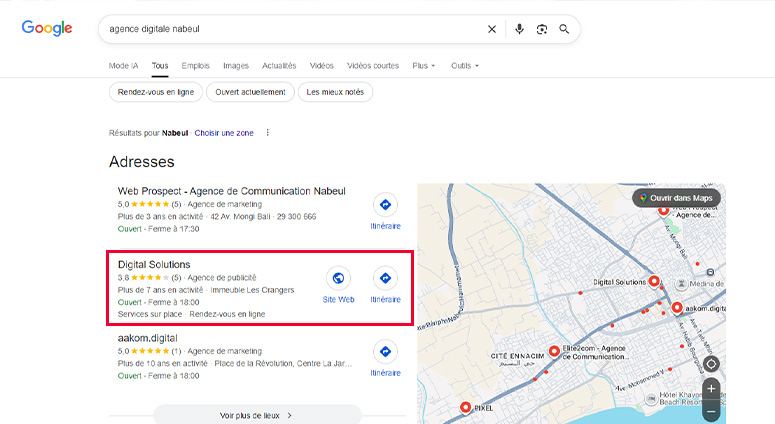This screenshot has height=424, width=775.
Task: Click the Web Prospect map pin
Action: [663, 211]
